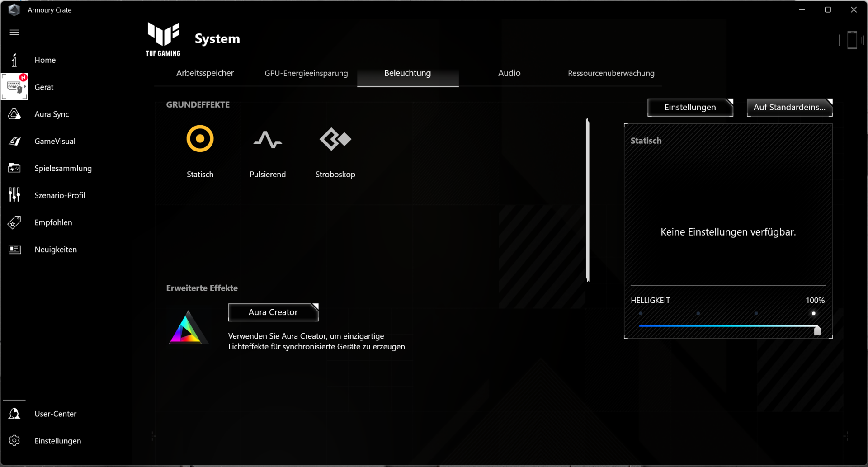Open the GPU-Energieeinsparung tab
868x467 pixels.
tap(306, 73)
